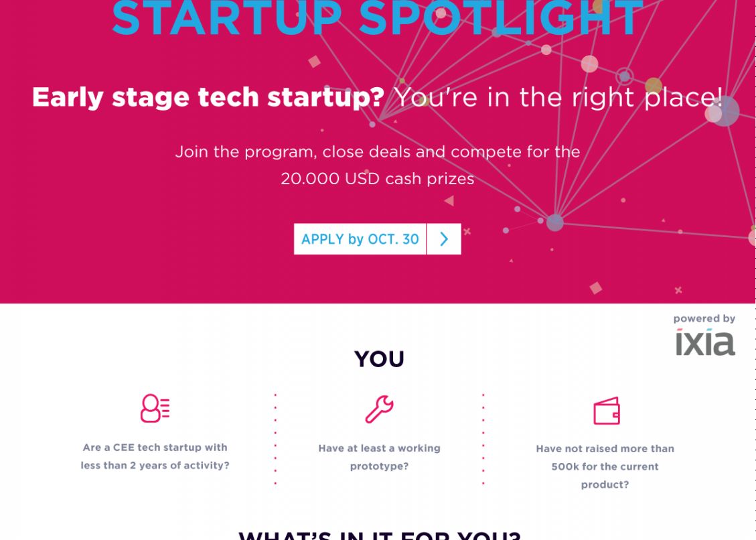The height and width of the screenshot is (540, 756).
Task: Click the pink contact-person icon above CEE startup text
Action: [153, 408]
